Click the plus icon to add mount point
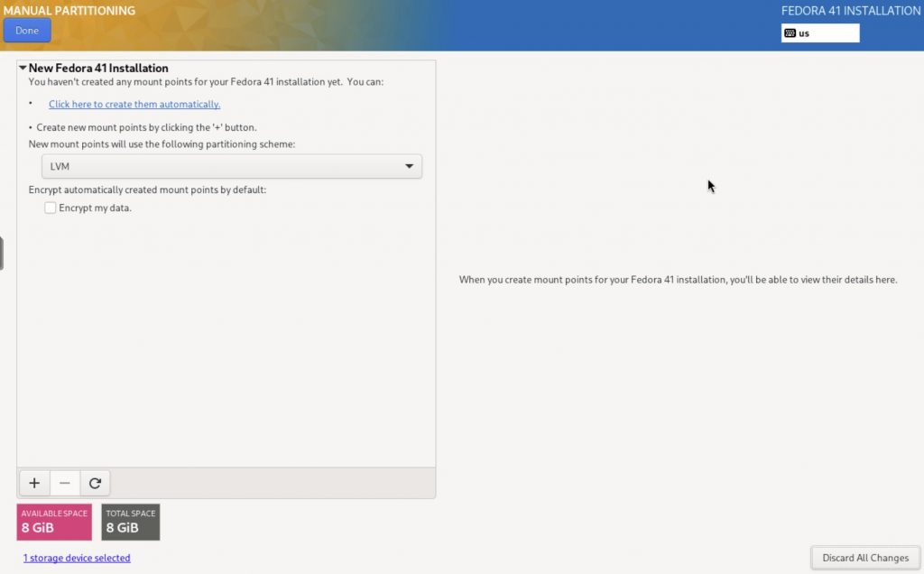The width and height of the screenshot is (924, 574). pos(34,483)
